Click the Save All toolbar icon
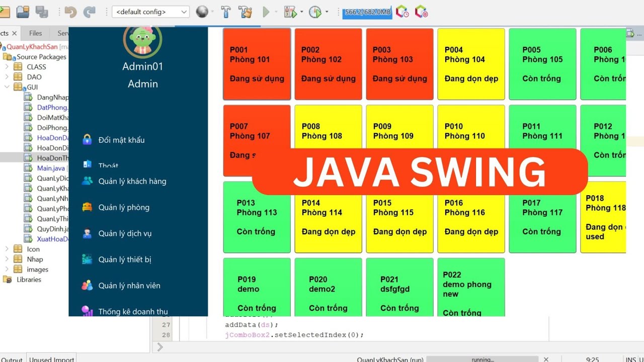 pyautogui.click(x=42, y=12)
